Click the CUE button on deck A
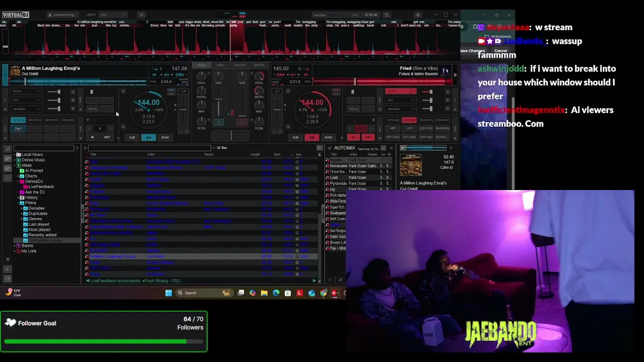 coord(132,137)
